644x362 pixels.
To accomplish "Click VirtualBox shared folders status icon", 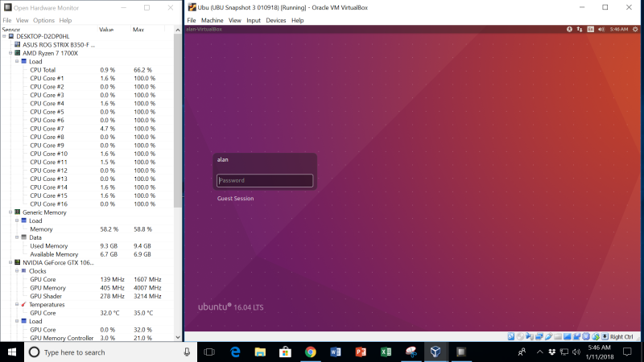I will pyautogui.click(x=558, y=336).
